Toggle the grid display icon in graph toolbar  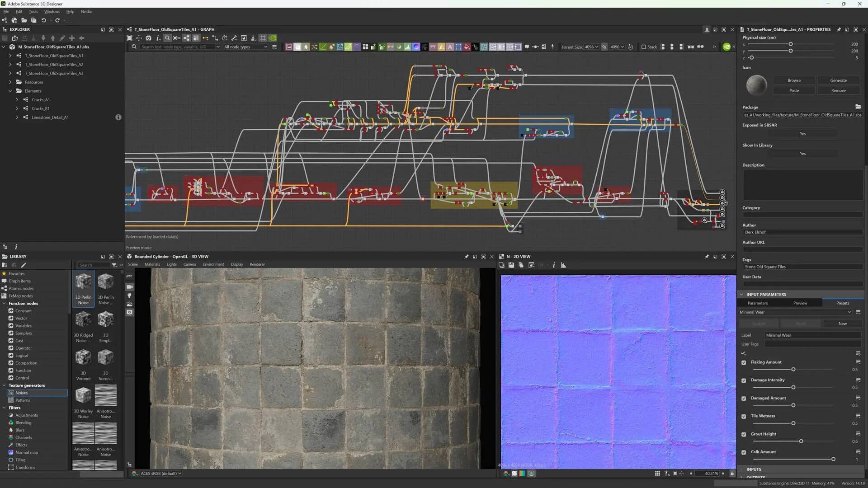pyautogui.click(x=263, y=38)
